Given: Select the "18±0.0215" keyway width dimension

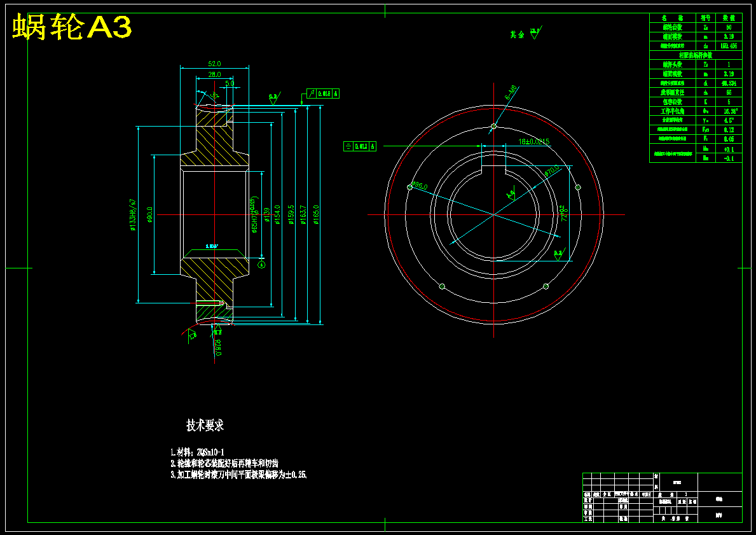Looking at the screenshot, I should (x=533, y=141).
